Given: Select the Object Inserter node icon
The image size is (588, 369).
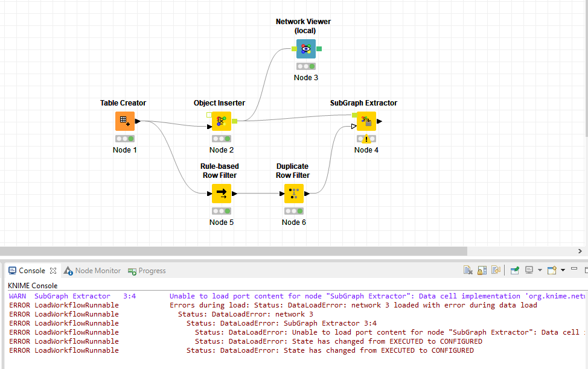Looking at the screenshot, I should coord(221,121).
